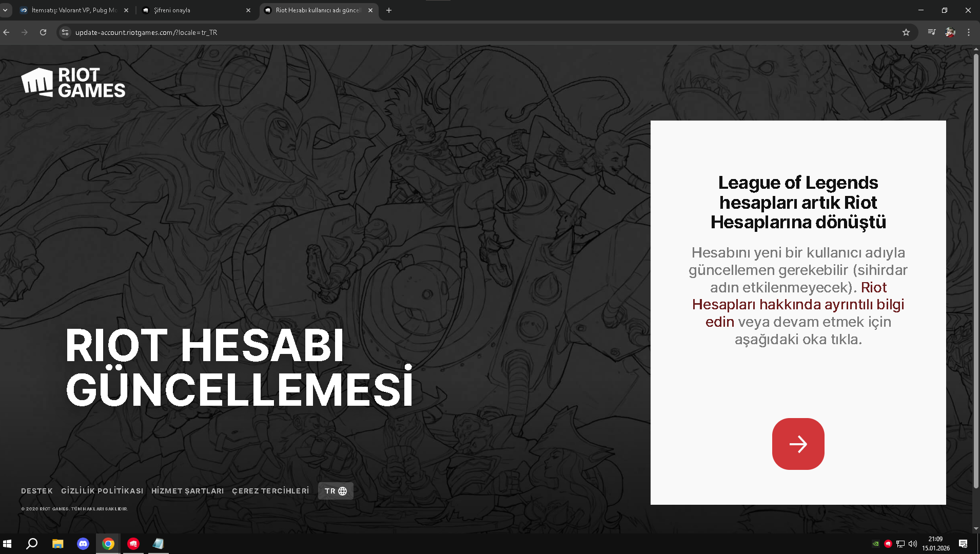Viewport: 980px width, 554px height.
Task: Close the Riot Hesabı tab
Action: click(x=370, y=10)
